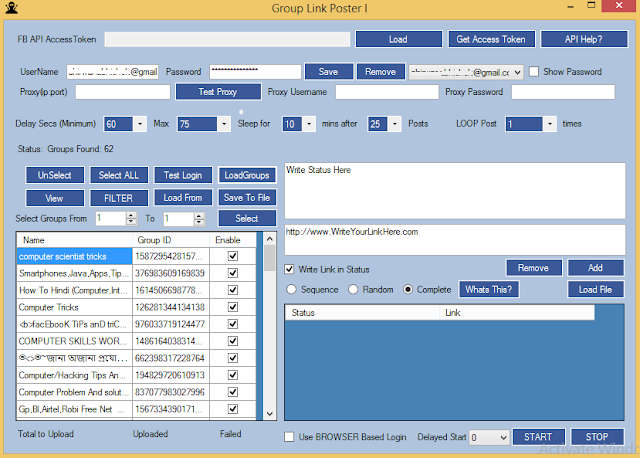Open the Sleep for minutes dropdown
This screenshot has height=458, width=640.
point(309,124)
